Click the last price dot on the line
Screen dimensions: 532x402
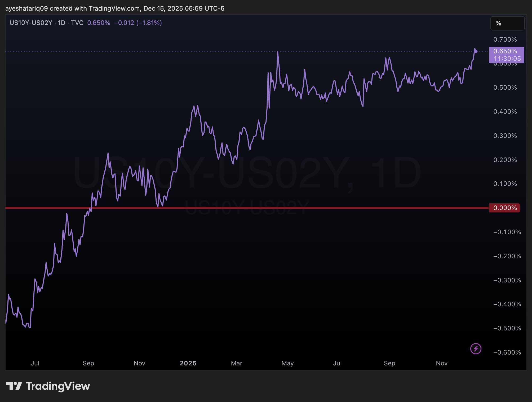click(x=476, y=51)
